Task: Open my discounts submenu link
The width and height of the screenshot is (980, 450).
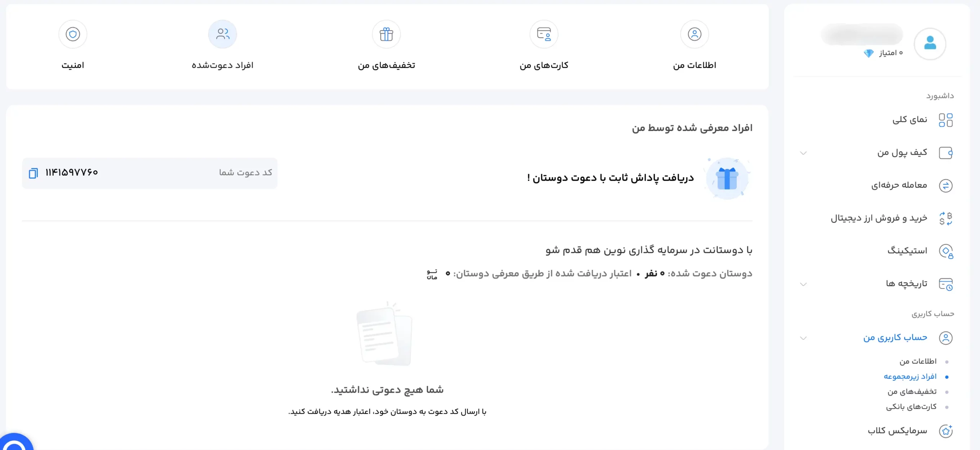Action: (x=912, y=392)
